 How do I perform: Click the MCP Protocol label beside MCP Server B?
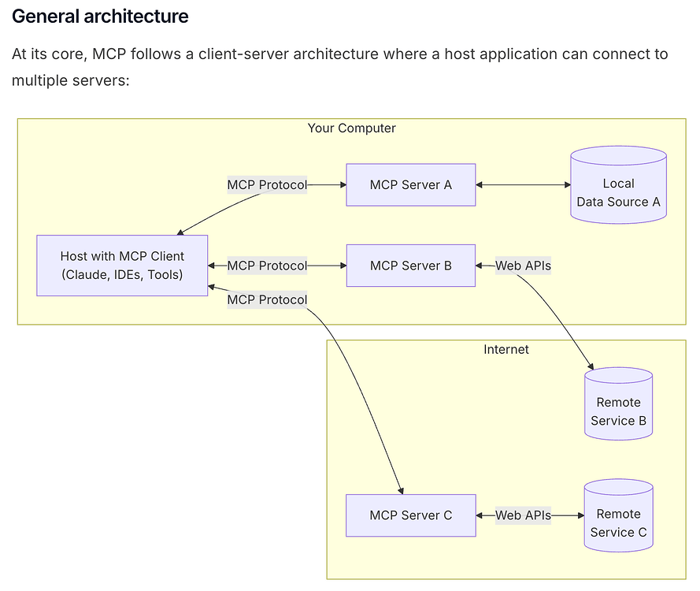click(267, 266)
